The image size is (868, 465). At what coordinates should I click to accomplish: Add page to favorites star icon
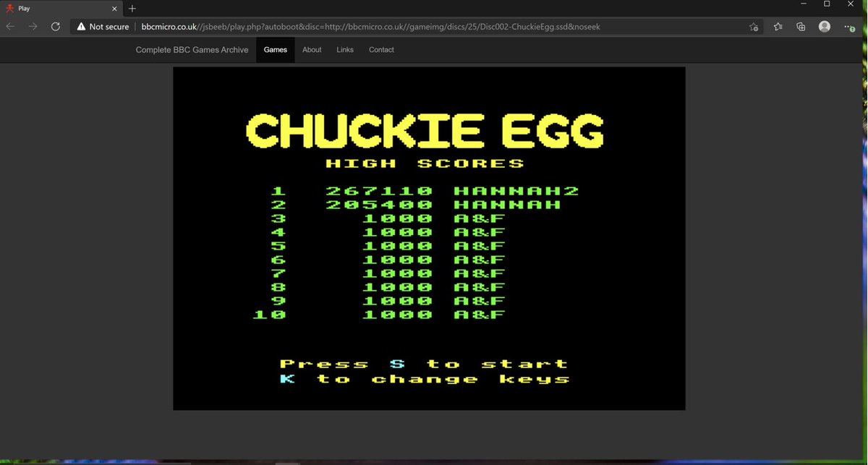tap(754, 27)
